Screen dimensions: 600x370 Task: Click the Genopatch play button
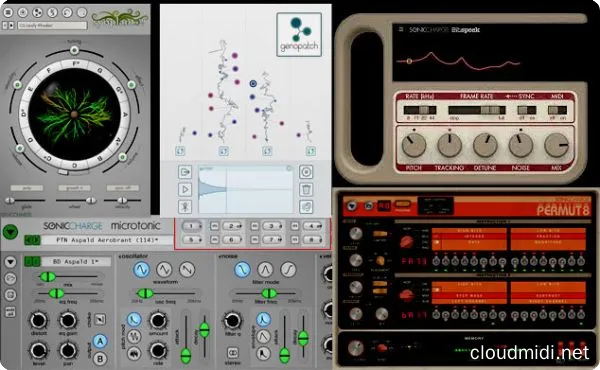point(185,189)
